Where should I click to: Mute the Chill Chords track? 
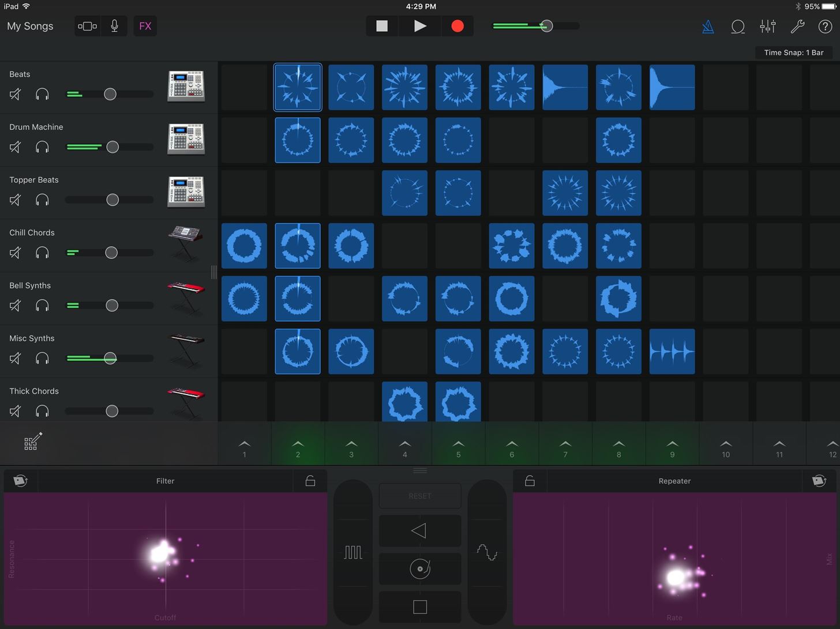click(x=16, y=253)
